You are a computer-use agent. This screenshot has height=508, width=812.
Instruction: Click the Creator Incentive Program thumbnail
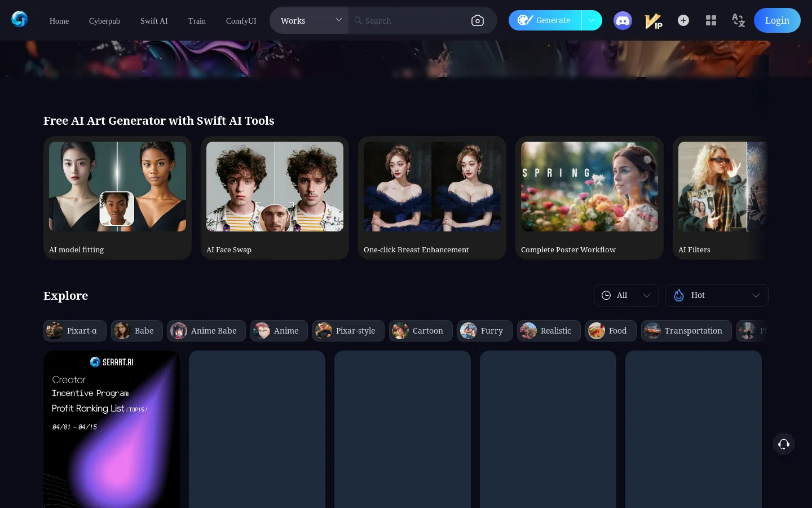coord(111,429)
